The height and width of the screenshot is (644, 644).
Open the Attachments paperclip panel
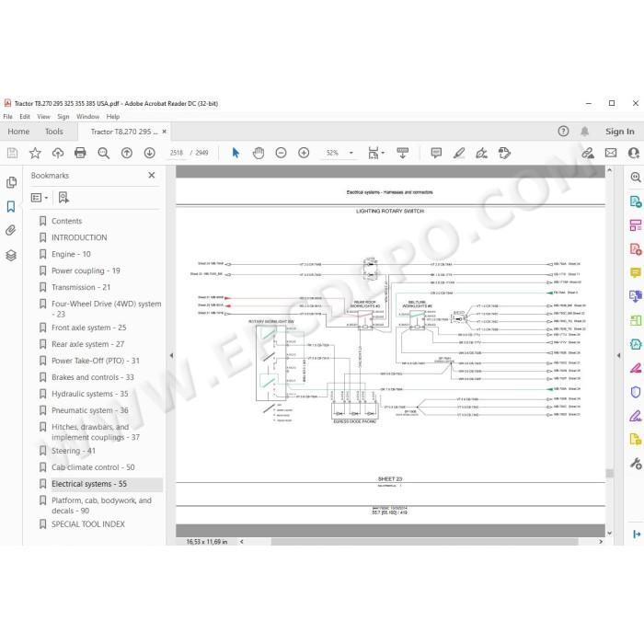point(11,230)
